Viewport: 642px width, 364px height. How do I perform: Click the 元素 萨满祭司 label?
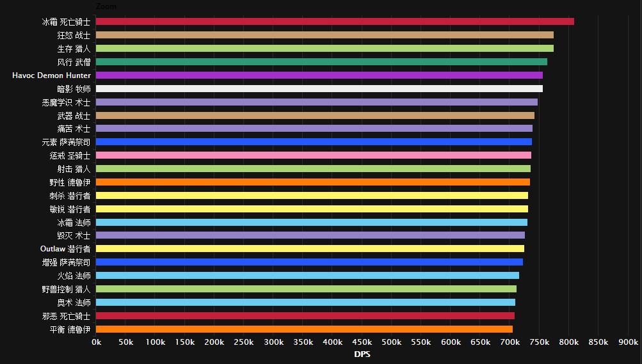pyautogui.click(x=66, y=142)
